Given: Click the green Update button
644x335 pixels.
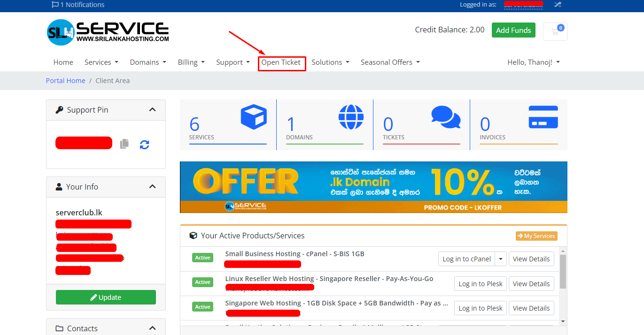Looking at the screenshot, I should (x=106, y=297).
